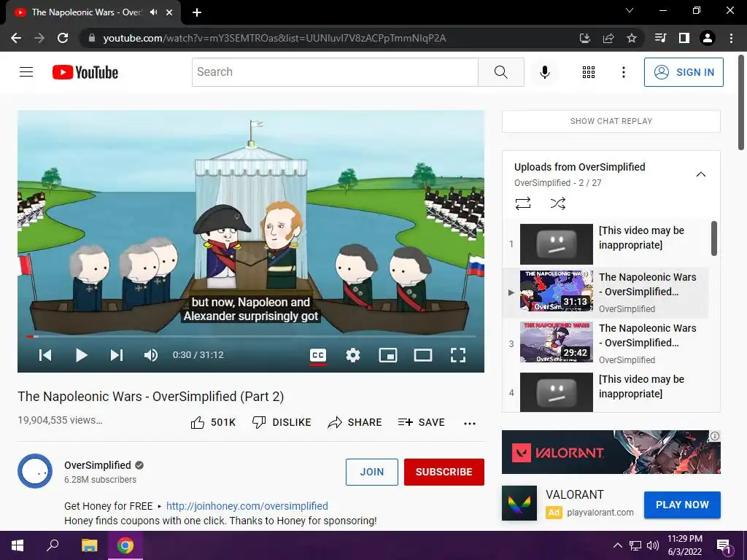Toggle closed captions CC button

[x=318, y=355]
